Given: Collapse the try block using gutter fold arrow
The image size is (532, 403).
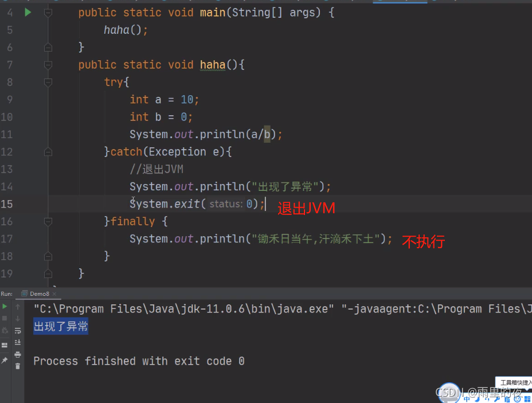Looking at the screenshot, I should coord(48,82).
